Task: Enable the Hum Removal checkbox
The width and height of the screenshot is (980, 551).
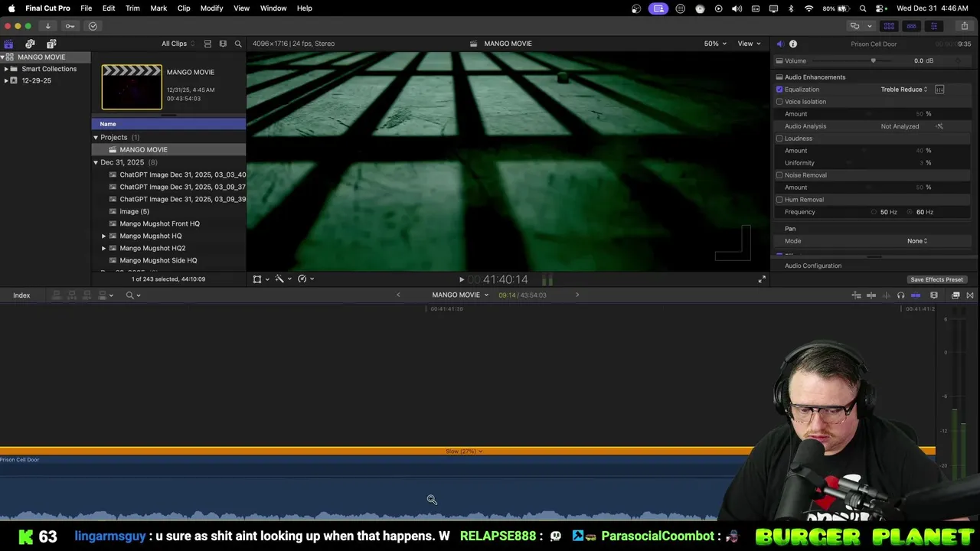Action: point(779,200)
